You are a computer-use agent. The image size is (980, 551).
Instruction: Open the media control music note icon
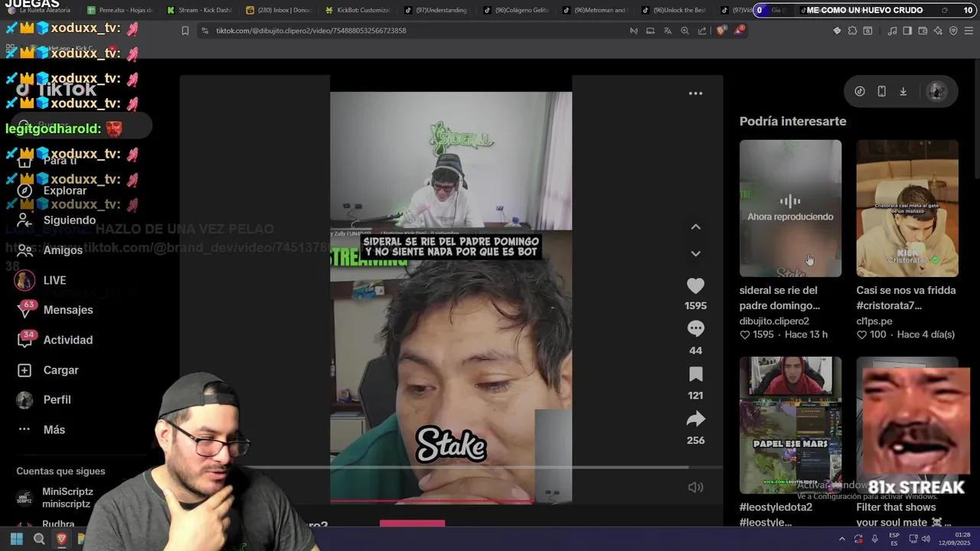pyautogui.click(x=893, y=31)
